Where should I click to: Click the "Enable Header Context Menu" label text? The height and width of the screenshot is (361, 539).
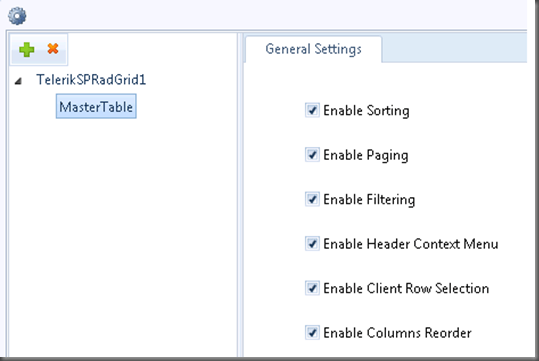coord(411,244)
